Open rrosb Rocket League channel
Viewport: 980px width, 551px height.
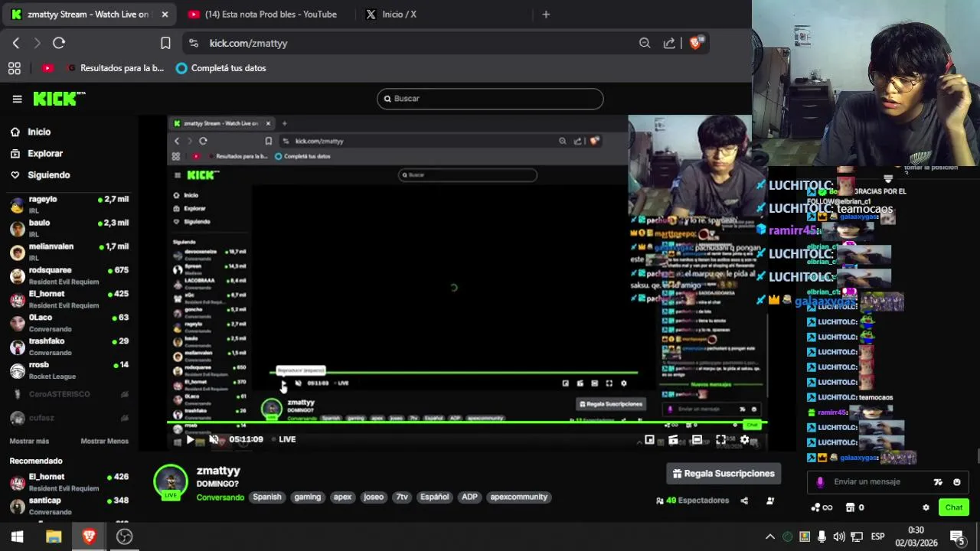click(69, 370)
